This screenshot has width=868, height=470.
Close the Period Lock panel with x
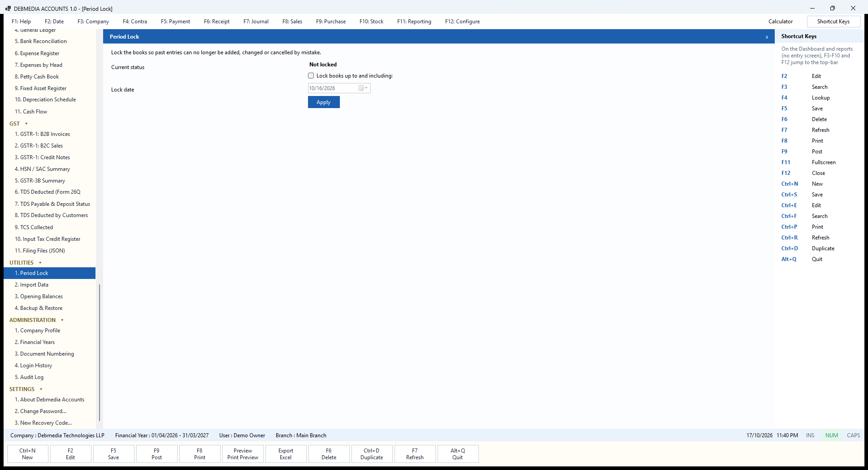[x=767, y=37]
